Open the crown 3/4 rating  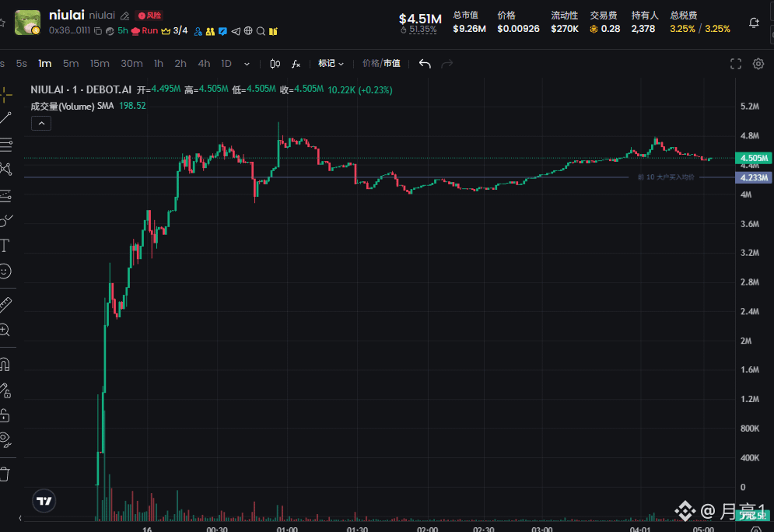click(x=174, y=30)
